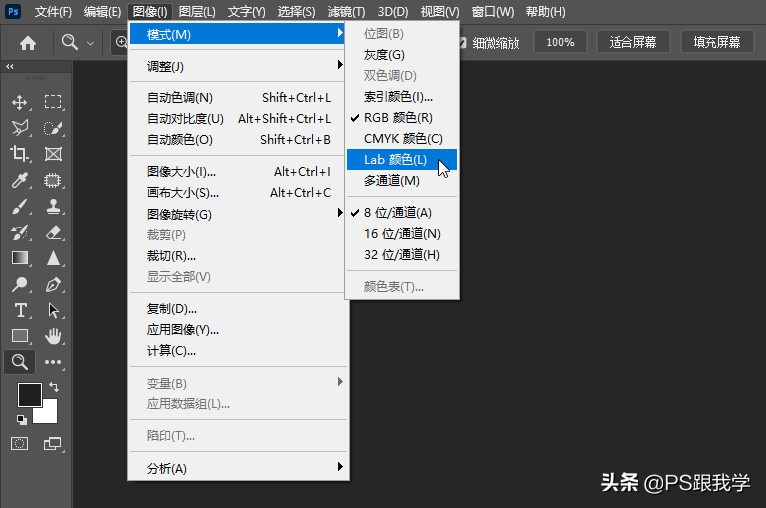
Task: Select the Horizontal Type tool
Action: [x=20, y=310]
